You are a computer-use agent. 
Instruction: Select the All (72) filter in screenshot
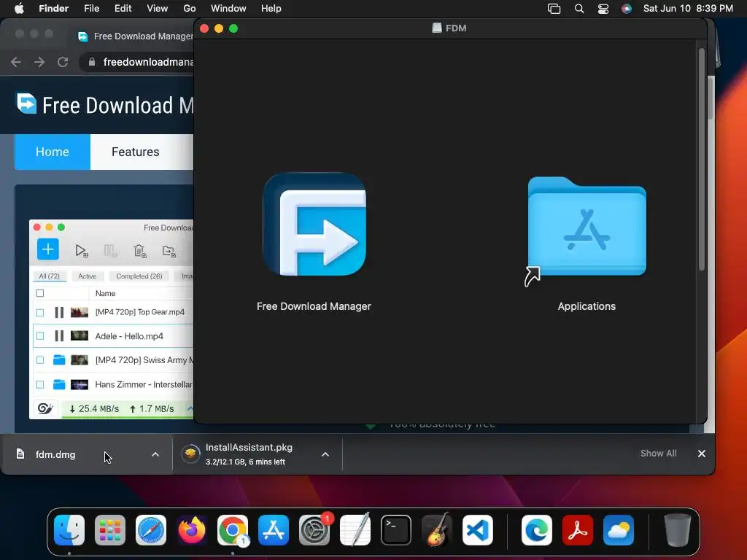49,276
